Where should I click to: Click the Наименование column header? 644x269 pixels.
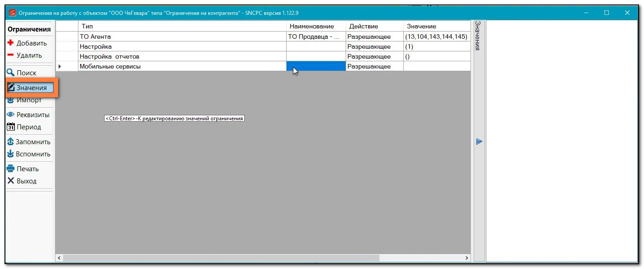click(316, 26)
